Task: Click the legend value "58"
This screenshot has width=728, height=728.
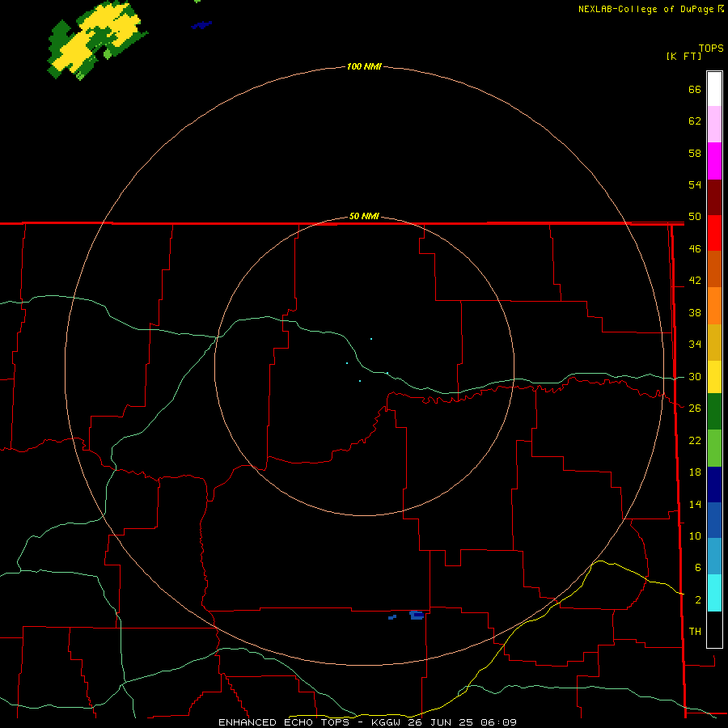Action: pos(695,153)
